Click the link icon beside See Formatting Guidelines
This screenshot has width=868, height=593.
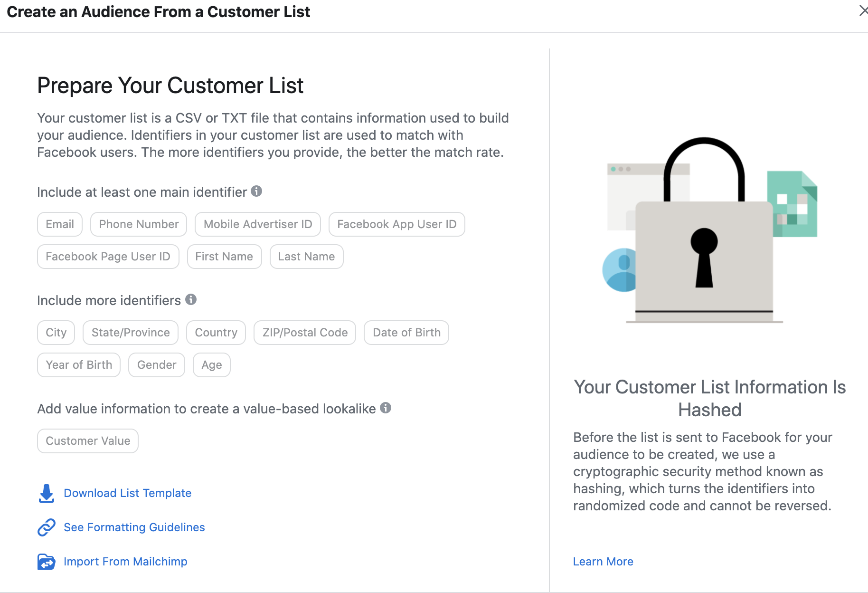click(46, 527)
